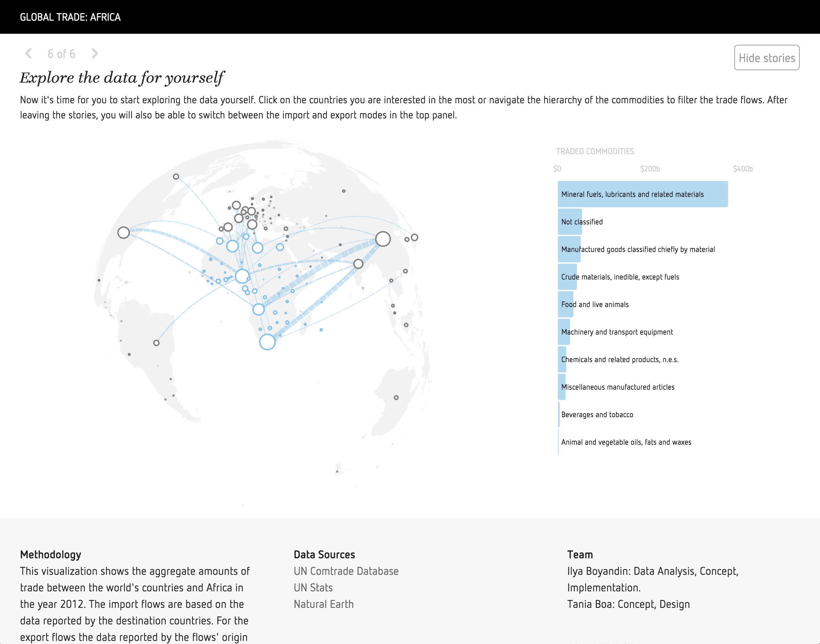This screenshot has width=820, height=644.
Task: Select the Angola circle on Africa's west coast
Action: point(258,309)
